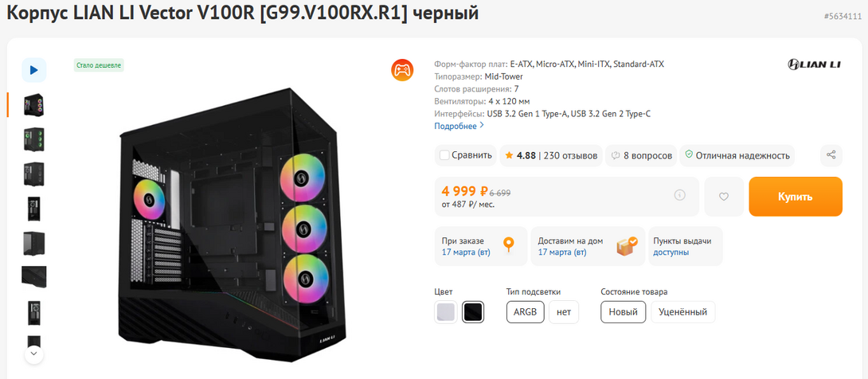Open the LIAN LI brand logo

[814, 64]
